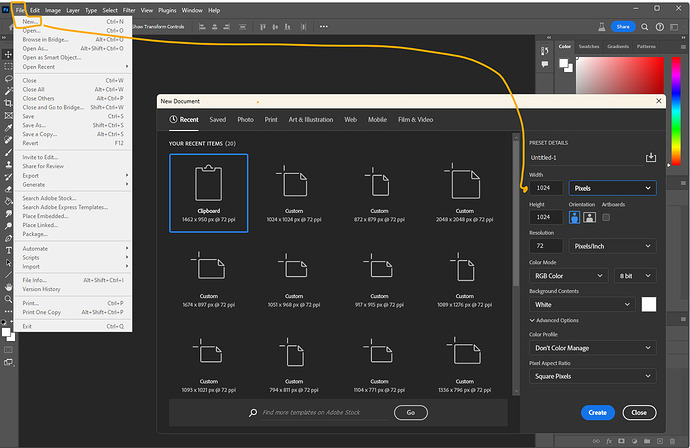The height and width of the screenshot is (448, 690).
Task: Select the Crop tool
Action: coord(8,103)
